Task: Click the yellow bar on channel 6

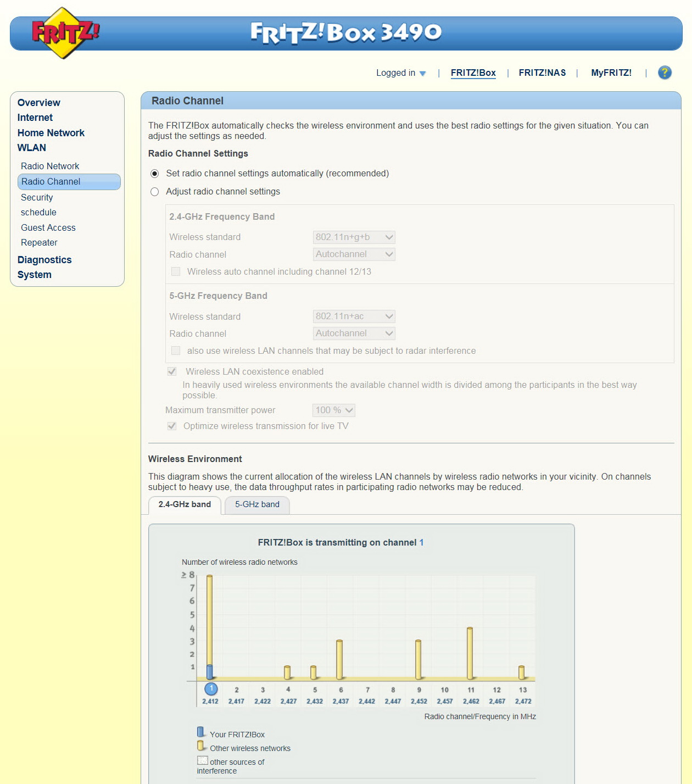Action: (339, 660)
